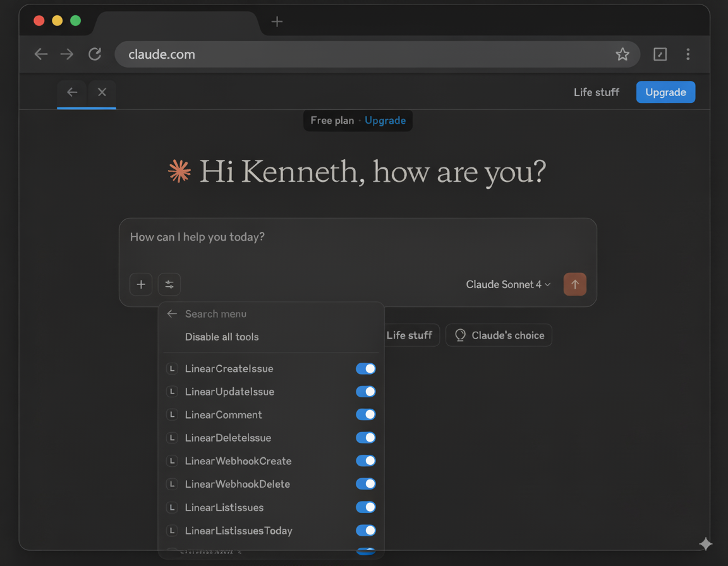
Task: Toggle off LinearCreateIssue tool
Action: pos(365,368)
